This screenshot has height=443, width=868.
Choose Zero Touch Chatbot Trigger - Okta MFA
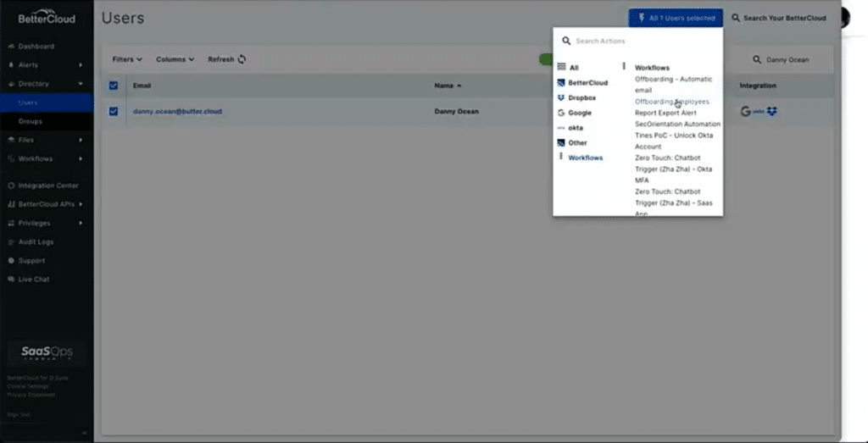tap(674, 169)
